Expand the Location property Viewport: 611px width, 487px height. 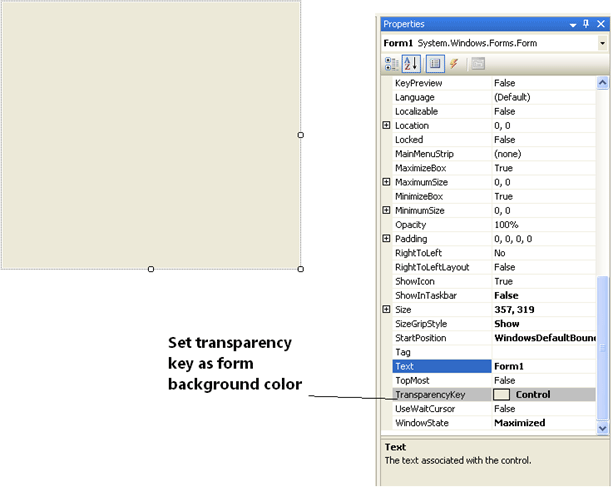point(386,126)
